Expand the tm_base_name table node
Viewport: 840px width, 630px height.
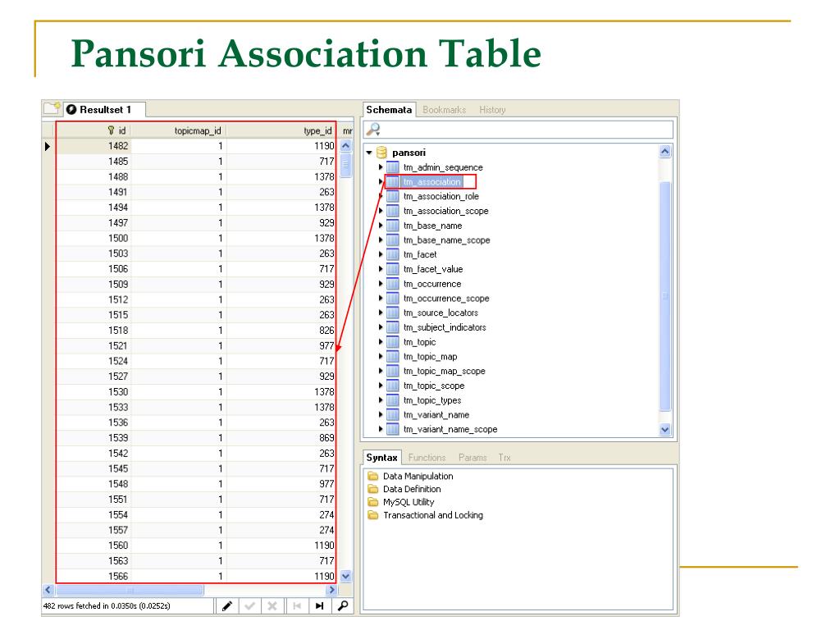381,226
